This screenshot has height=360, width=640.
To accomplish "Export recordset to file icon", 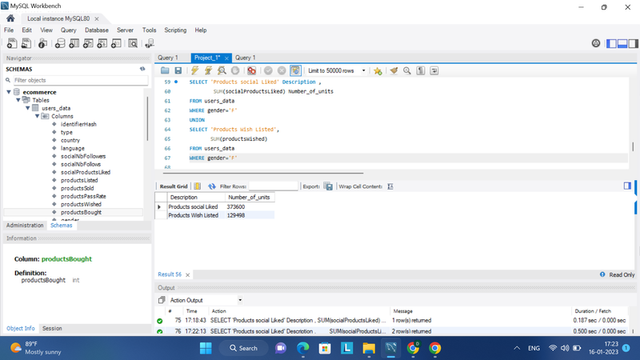I will coord(329,187).
